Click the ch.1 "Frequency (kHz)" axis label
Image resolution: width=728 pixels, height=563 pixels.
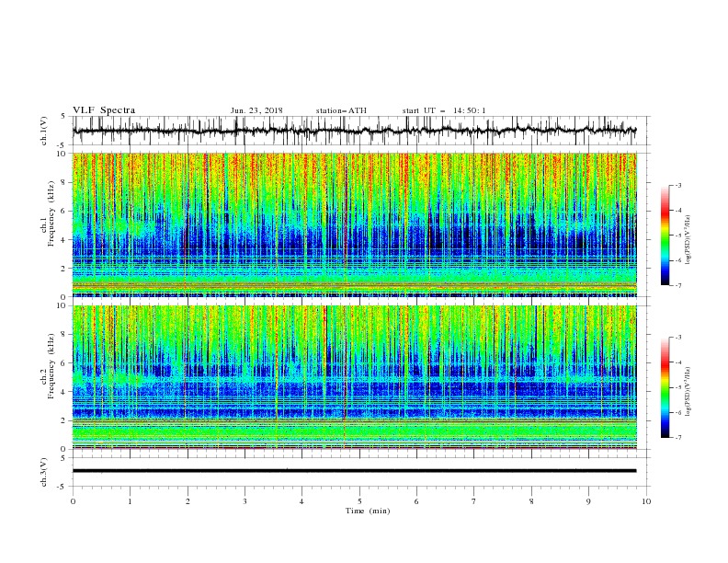[x=51, y=214]
